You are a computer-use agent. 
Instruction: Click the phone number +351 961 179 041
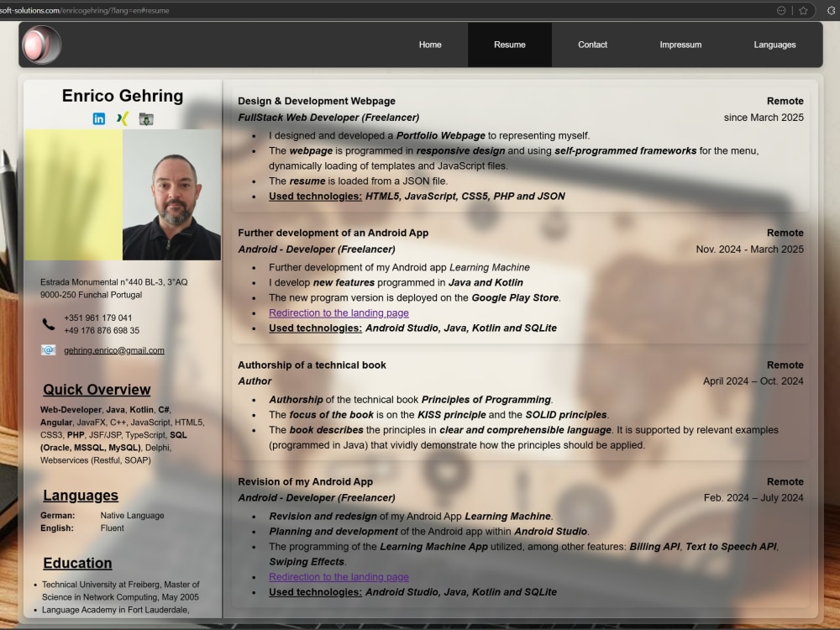click(x=98, y=318)
